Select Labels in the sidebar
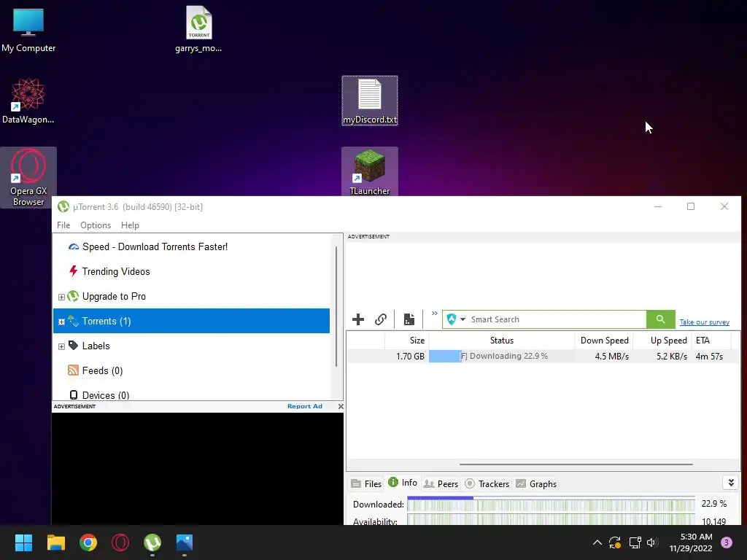 [x=96, y=346]
